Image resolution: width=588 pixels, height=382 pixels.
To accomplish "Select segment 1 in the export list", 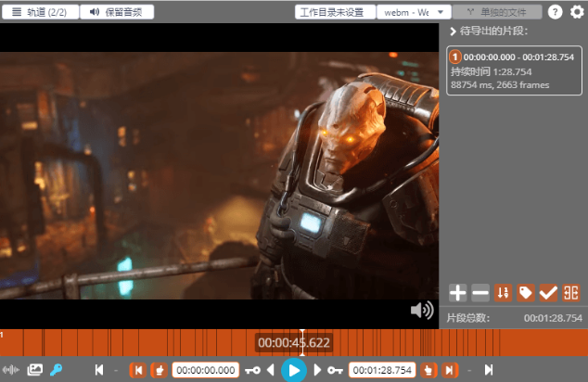I will (x=514, y=70).
